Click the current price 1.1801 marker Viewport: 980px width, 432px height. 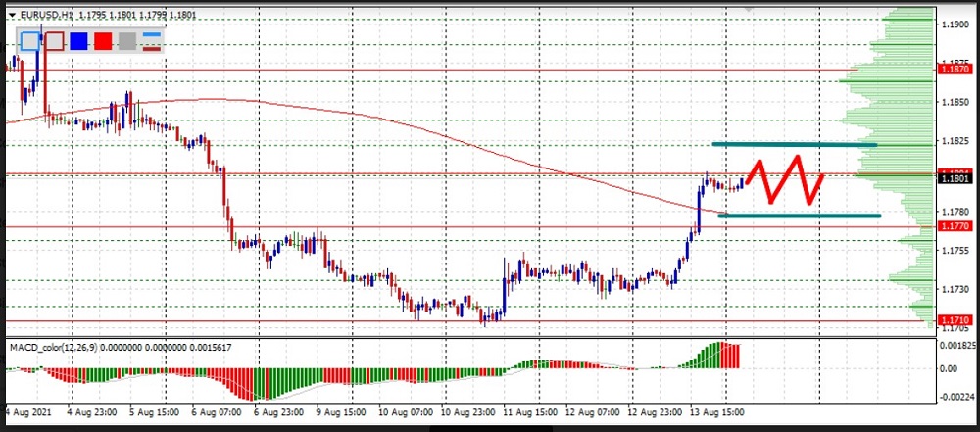(955, 177)
